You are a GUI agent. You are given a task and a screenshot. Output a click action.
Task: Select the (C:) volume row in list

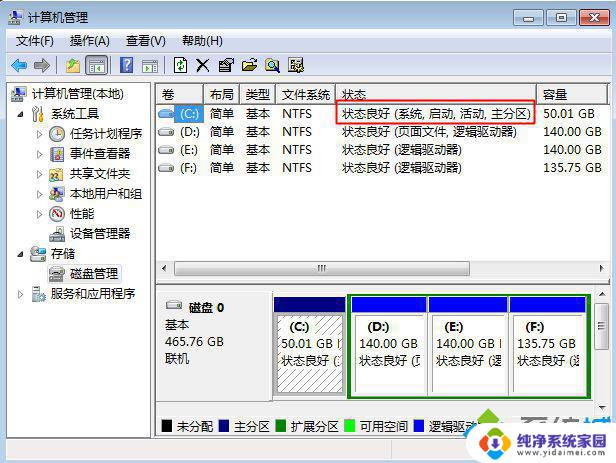pos(381,114)
